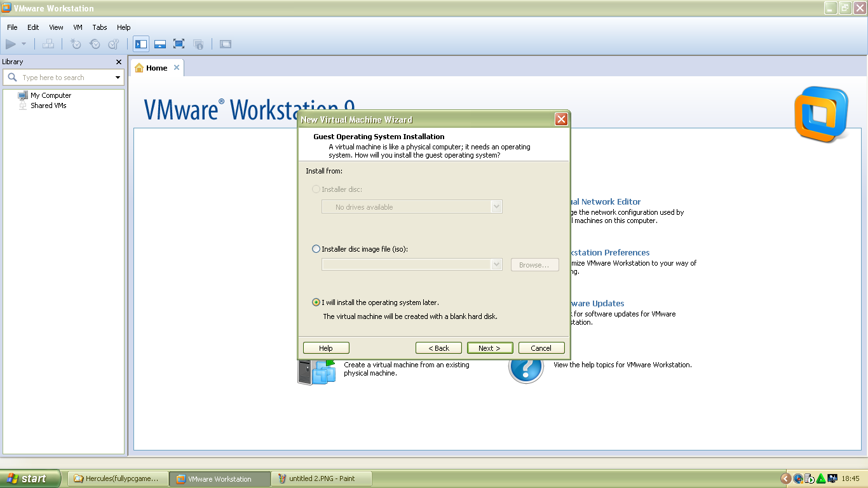Viewport: 868px width, 488px height.
Task: Click the green triangle tray icon
Action: point(821,479)
